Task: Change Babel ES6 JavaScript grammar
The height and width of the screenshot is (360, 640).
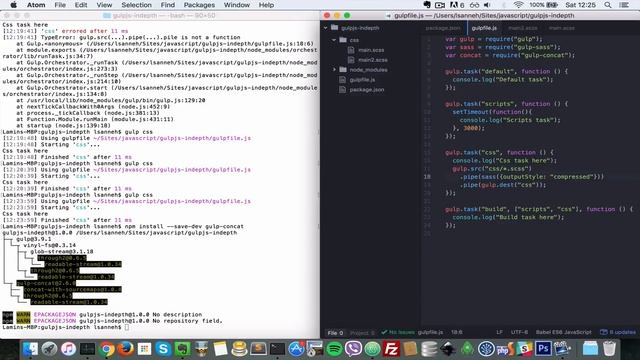Action: pyautogui.click(x=563, y=332)
